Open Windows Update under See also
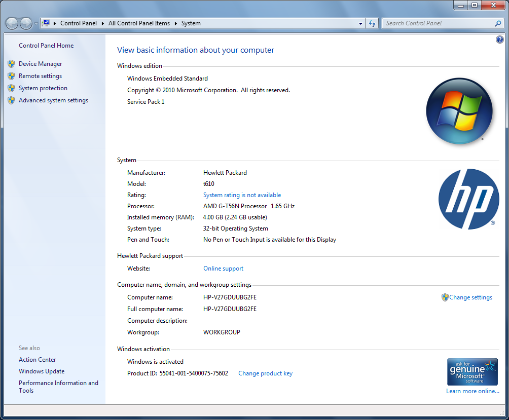 click(x=42, y=371)
